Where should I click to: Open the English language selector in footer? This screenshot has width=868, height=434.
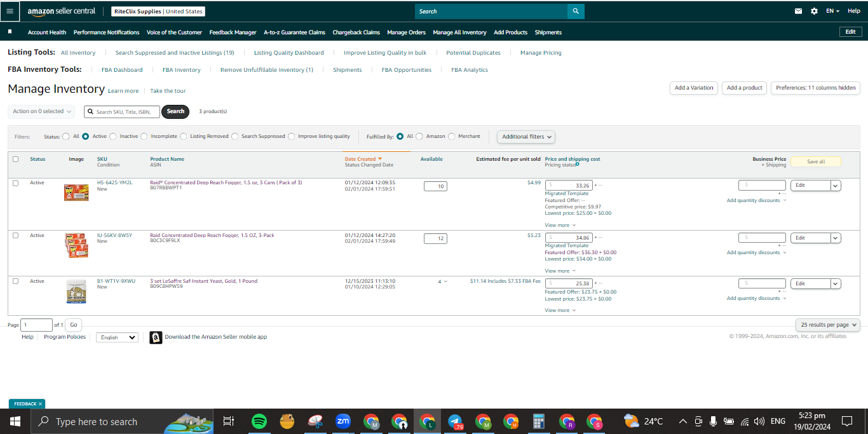[117, 337]
